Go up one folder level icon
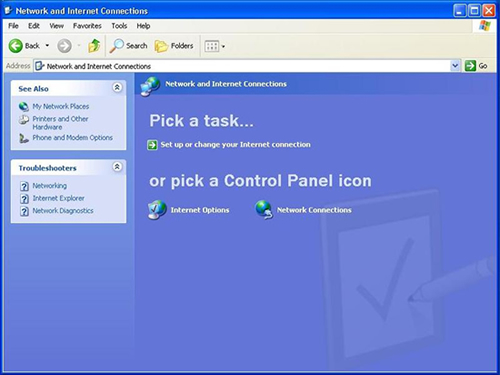This screenshot has width=500, height=375. 94,46
